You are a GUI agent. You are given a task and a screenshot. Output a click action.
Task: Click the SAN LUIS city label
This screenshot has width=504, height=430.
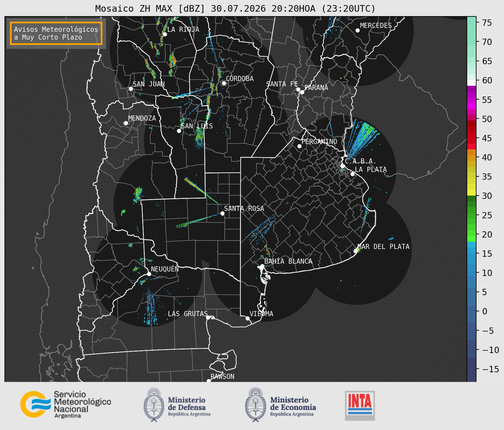[x=197, y=126]
